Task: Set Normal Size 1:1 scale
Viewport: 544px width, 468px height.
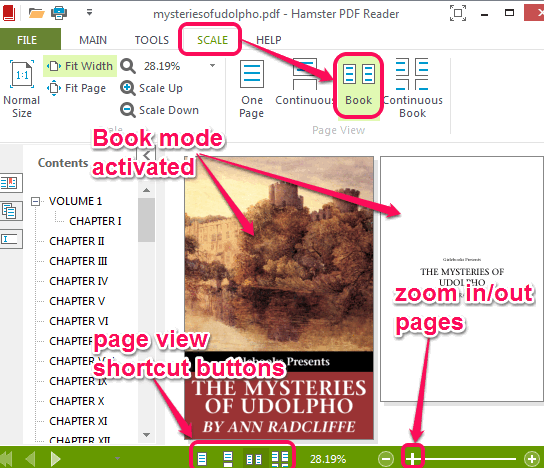Action: [x=22, y=88]
